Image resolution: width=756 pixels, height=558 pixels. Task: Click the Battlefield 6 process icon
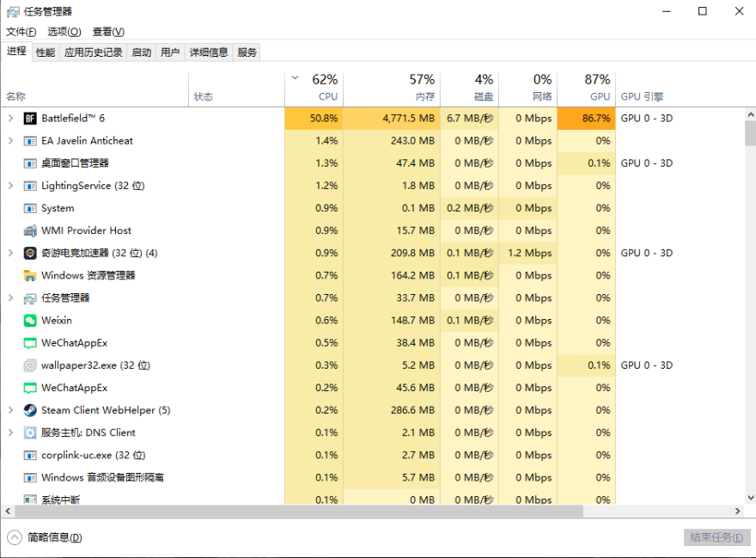coord(30,119)
